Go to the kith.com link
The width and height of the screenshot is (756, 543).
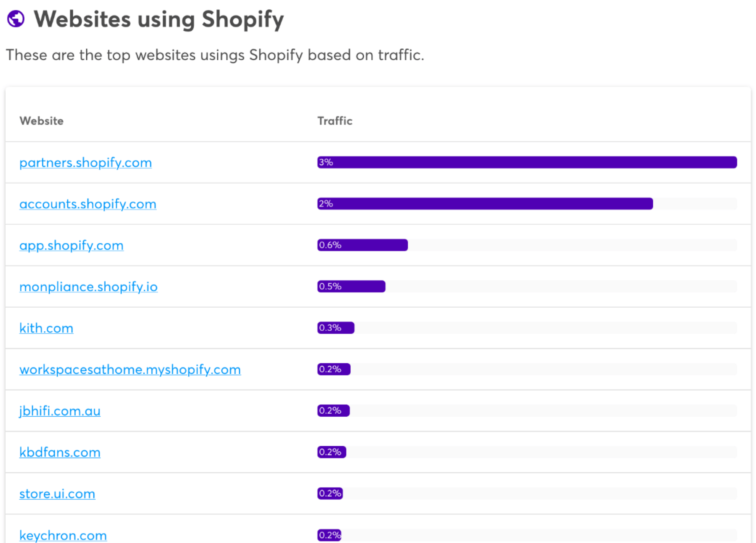coord(46,328)
